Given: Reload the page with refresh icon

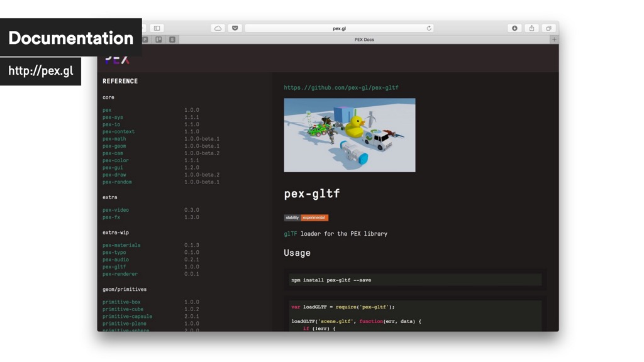Looking at the screenshot, I should (429, 28).
